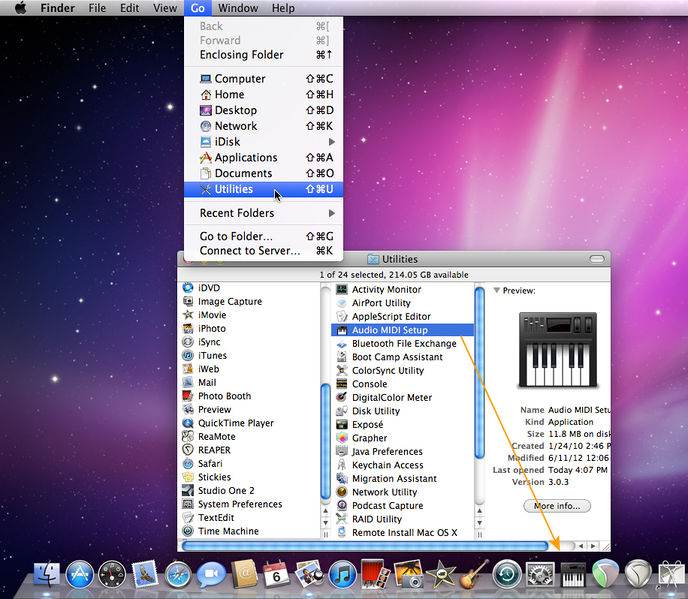Open the Window menu
The height and width of the screenshot is (599, 688).
(x=238, y=8)
